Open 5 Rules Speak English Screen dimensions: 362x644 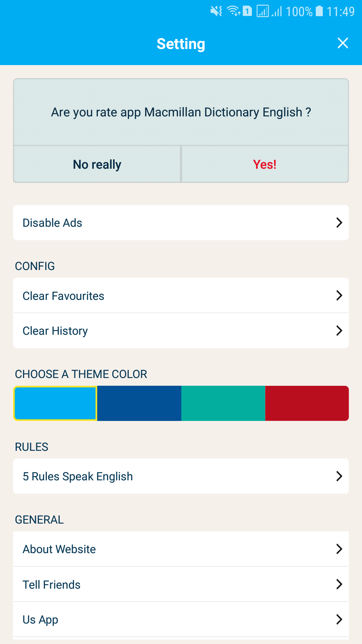(181, 476)
